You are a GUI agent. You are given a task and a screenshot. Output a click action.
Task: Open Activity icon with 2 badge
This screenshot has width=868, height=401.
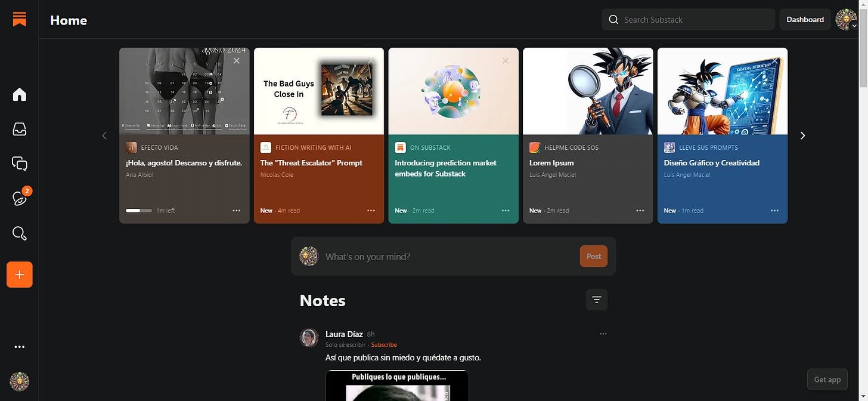click(x=20, y=198)
